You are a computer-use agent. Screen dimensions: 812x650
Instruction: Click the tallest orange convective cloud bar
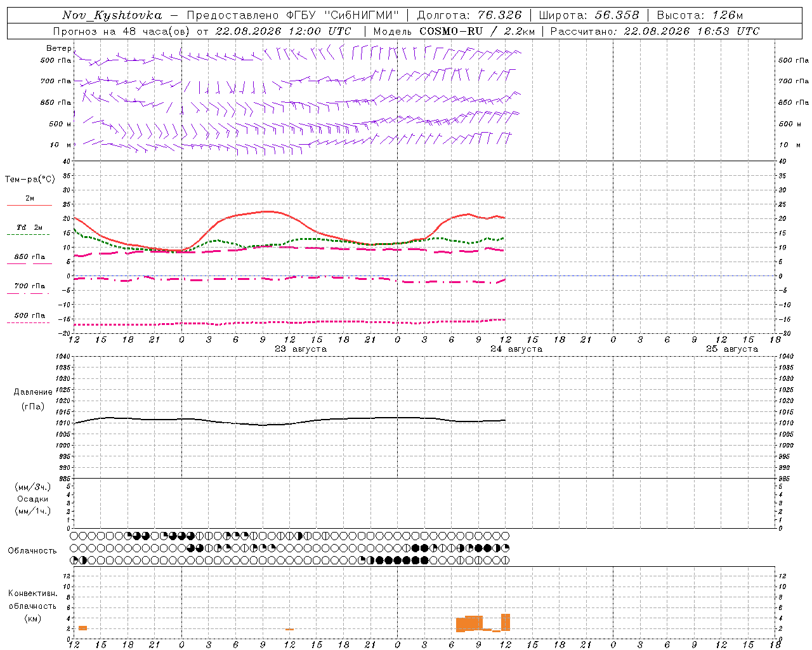(x=506, y=622)
